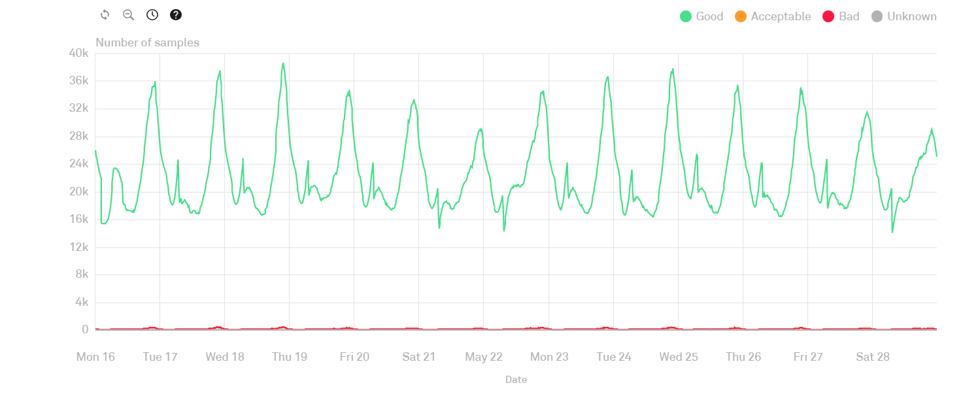Image resolution: width=980 pixels, height=398 pixels.
Task: Open help via the question mark icon
Action: [176, 15]
